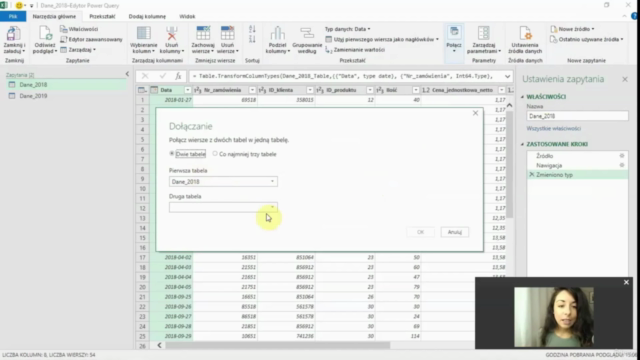Image resolution: width=640 pixels, height=360 pixels.
Task: Click Zamienianie wartości
Action: click(355, 49)
